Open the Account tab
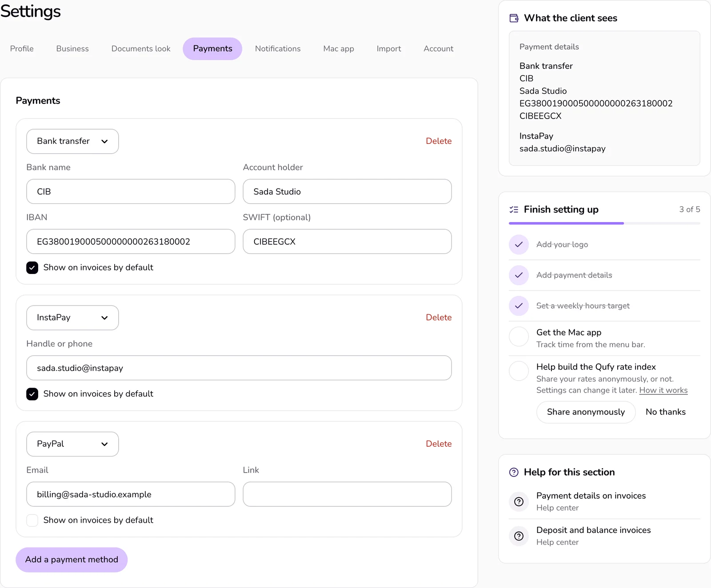This screenshot has height=588, width=711. pos(439,49)
